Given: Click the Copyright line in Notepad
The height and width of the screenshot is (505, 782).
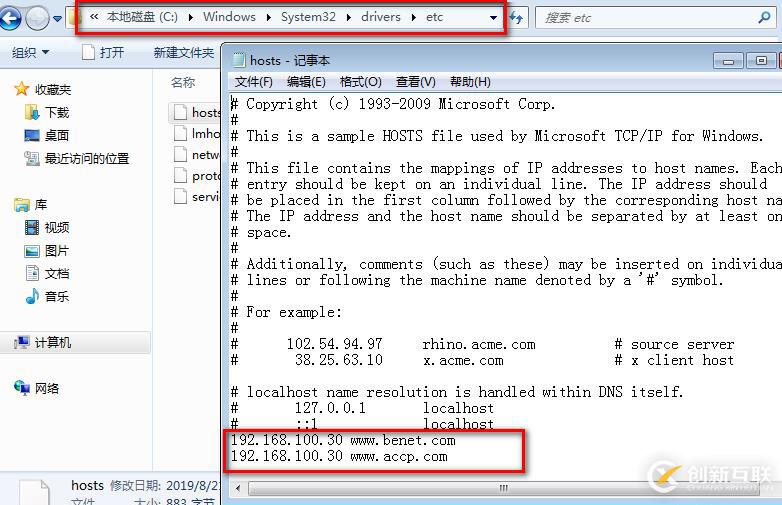Looking at the screenshot, I should click(393, 104).
